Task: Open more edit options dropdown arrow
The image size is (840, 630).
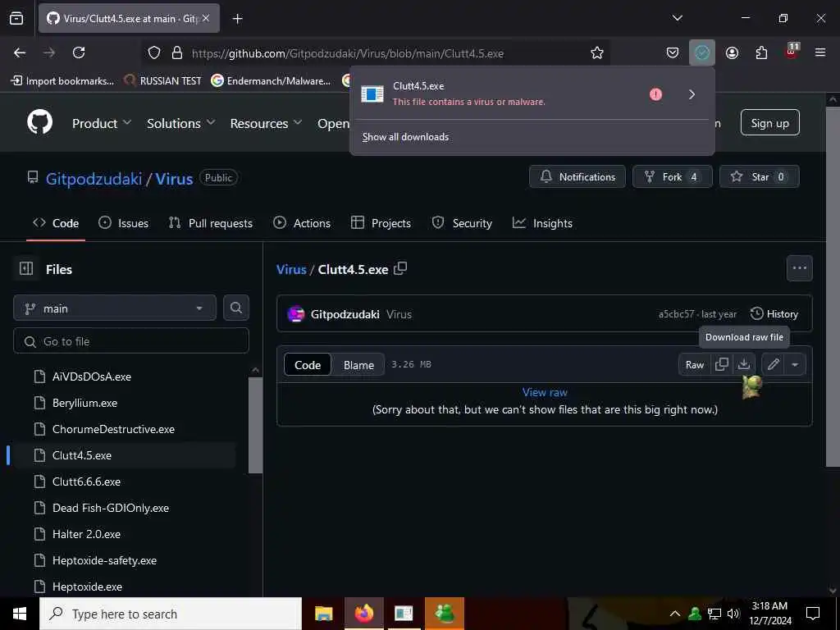Action: [795, 365]
